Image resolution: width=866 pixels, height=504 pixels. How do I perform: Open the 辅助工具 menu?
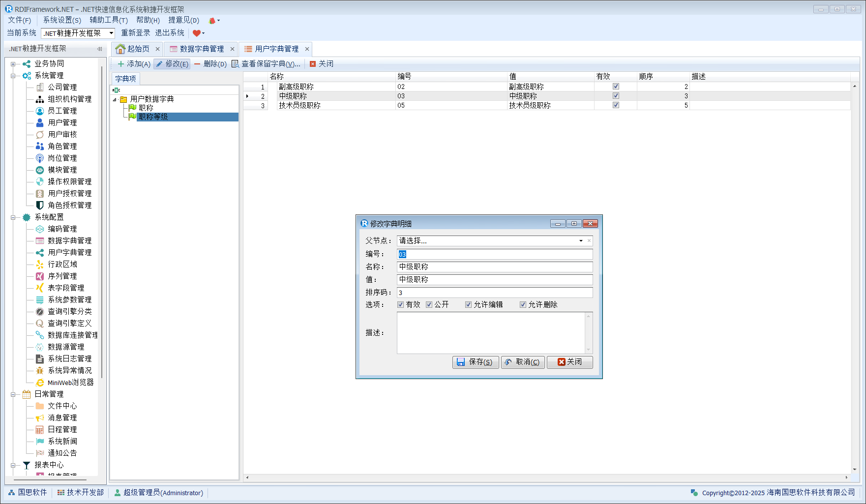pos(108,20)
